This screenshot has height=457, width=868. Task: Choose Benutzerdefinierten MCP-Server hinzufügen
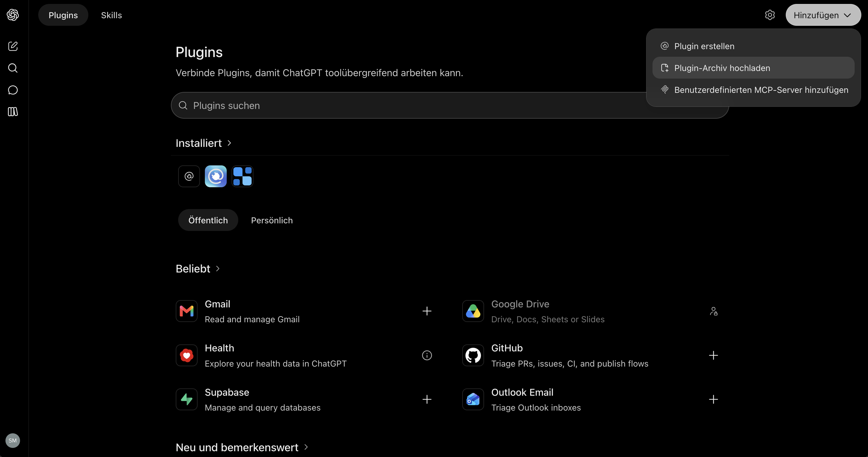click(754, 90)
